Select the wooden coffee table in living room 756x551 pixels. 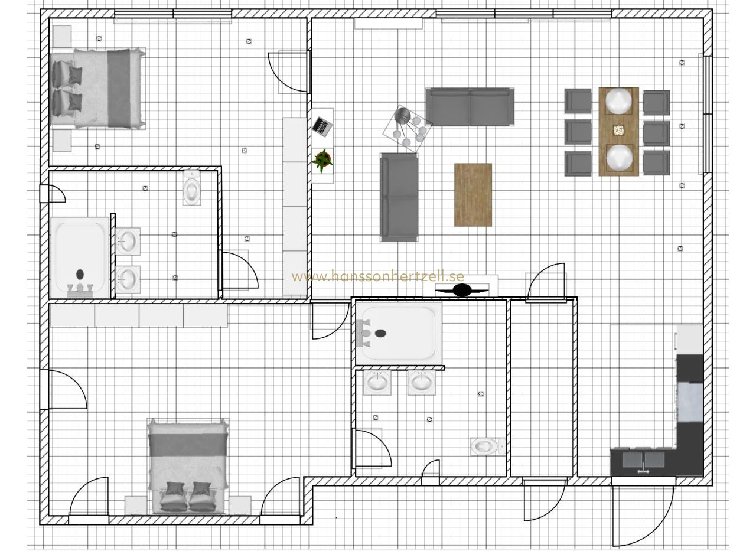click(x=472, y=194)
